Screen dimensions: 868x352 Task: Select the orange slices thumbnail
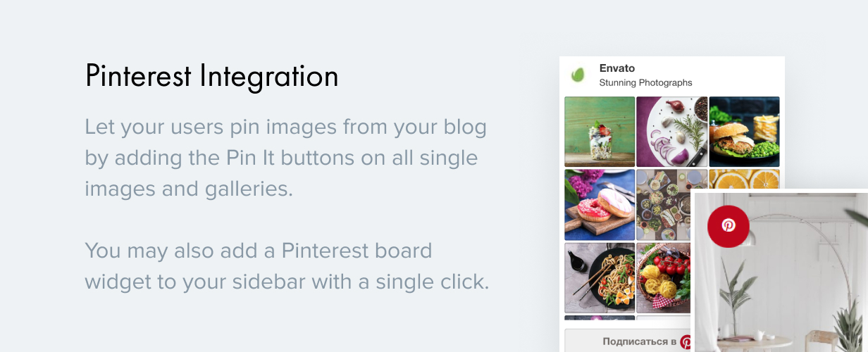tap(744, 179)
